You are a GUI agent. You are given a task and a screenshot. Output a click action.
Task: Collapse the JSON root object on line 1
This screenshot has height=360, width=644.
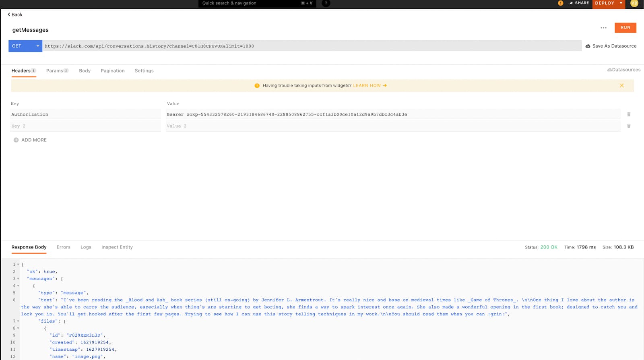(x=18, y=265)
